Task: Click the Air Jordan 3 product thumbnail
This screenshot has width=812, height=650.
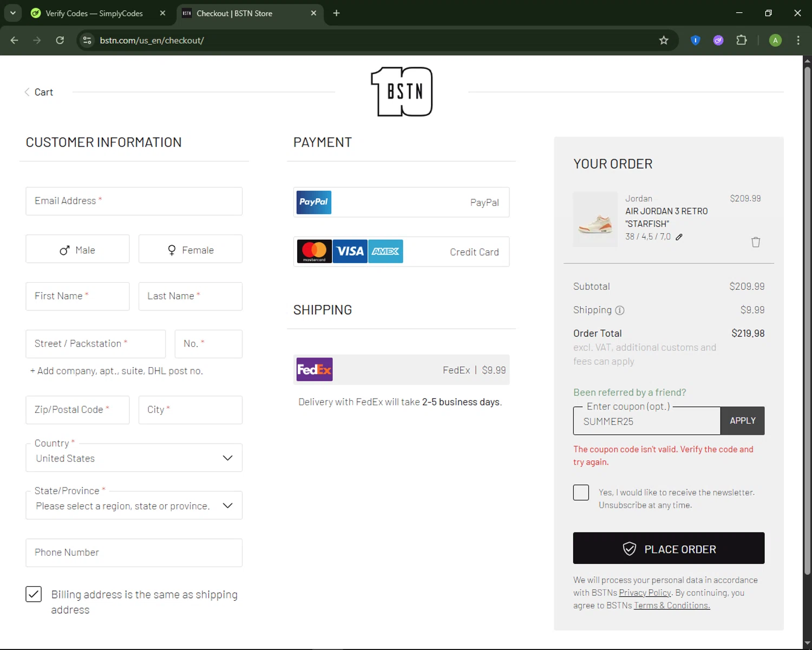Action: [595, 219]
